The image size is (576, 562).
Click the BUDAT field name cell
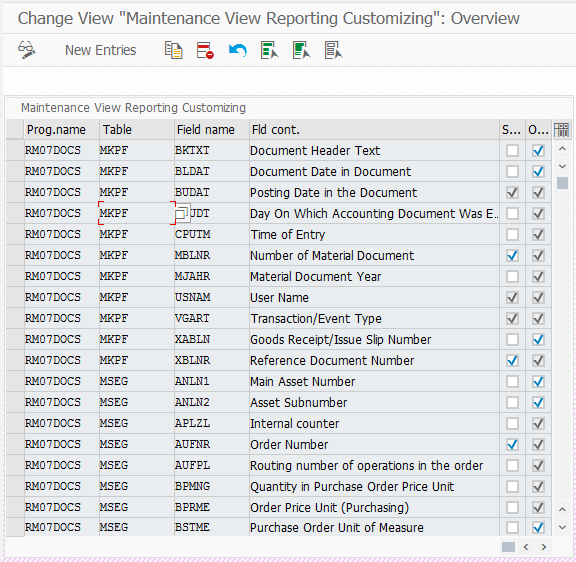(x=212, y=192)
